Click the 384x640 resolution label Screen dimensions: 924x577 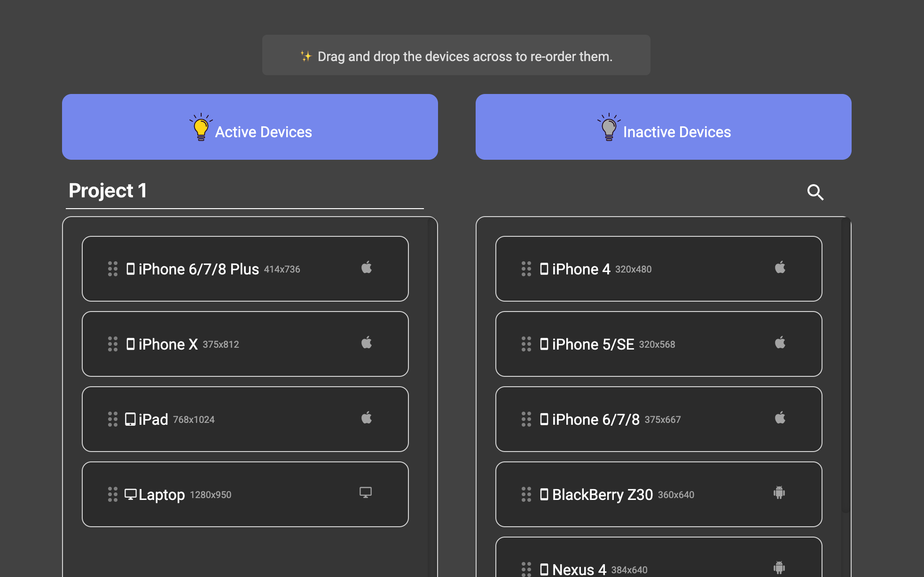[x=629, y=570]
